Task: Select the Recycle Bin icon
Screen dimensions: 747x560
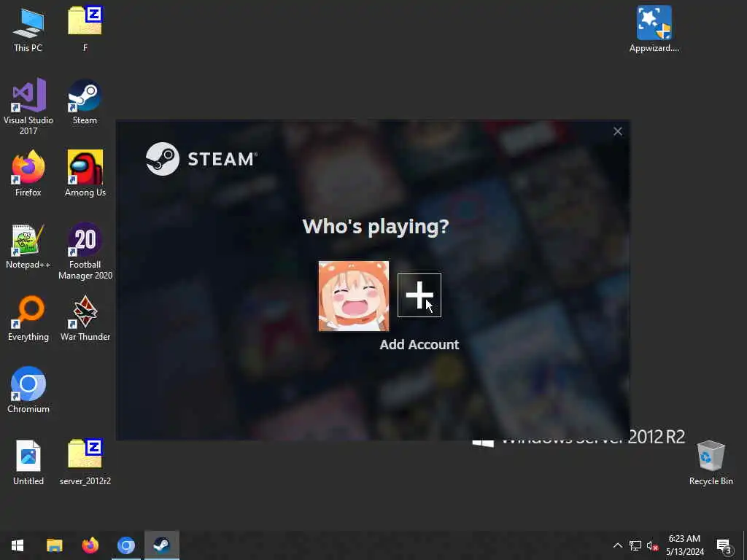Action: tap(711, 463)
